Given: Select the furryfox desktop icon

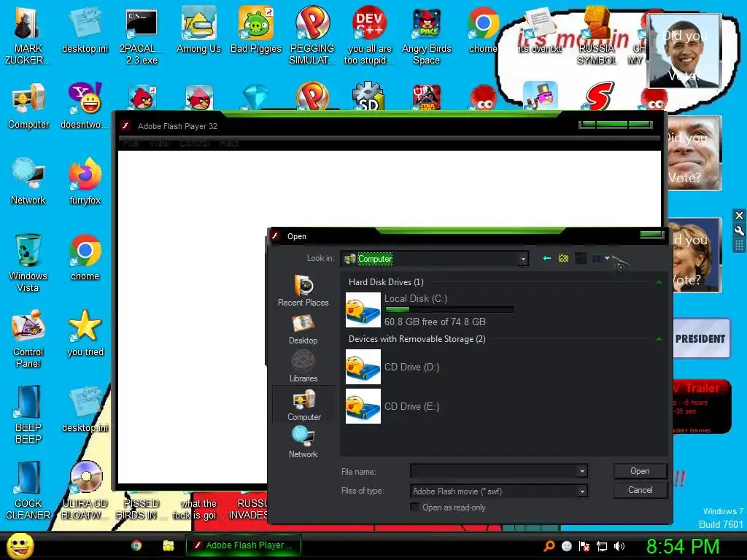Looking at the screenshot, I should point(85,182).
